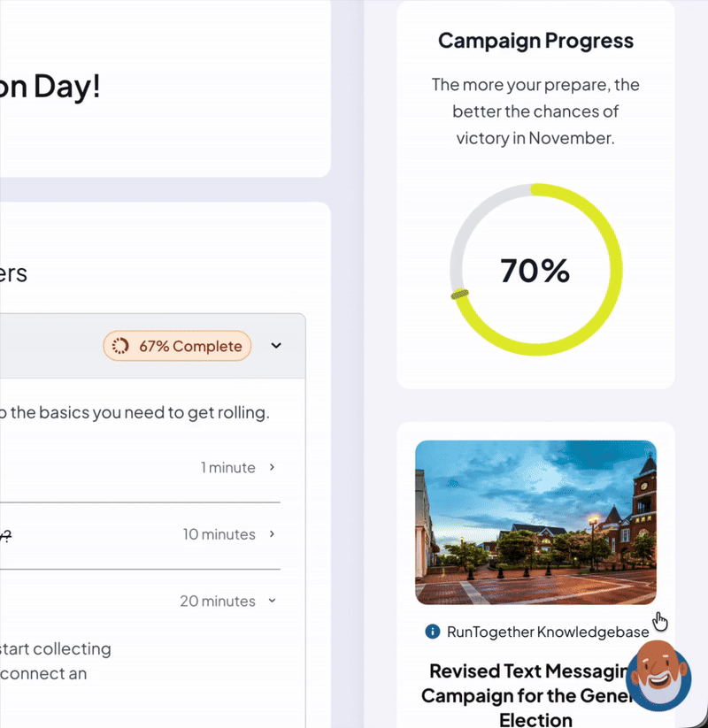The image size is (708, 728).
Task: Select the 1 minute duration label
Action: (x=228, y=467)
